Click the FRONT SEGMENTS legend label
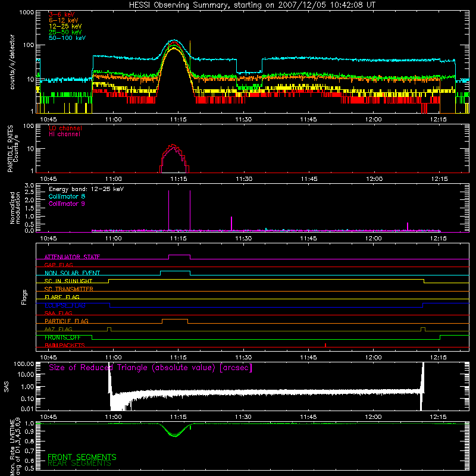This screenshot has width=476, height=476. pos(82,457)
